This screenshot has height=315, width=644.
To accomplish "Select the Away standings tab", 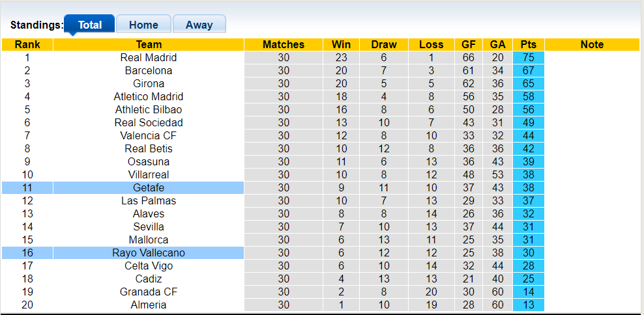I will pos(199,25).
